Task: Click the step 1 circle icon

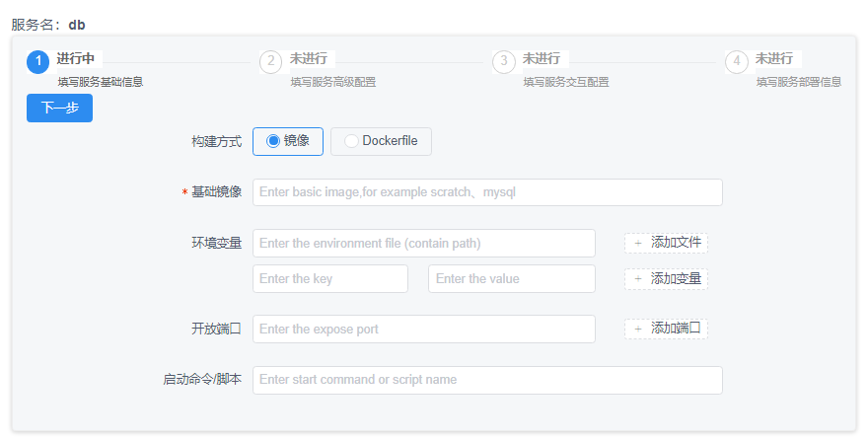Action: pos(38,62)
